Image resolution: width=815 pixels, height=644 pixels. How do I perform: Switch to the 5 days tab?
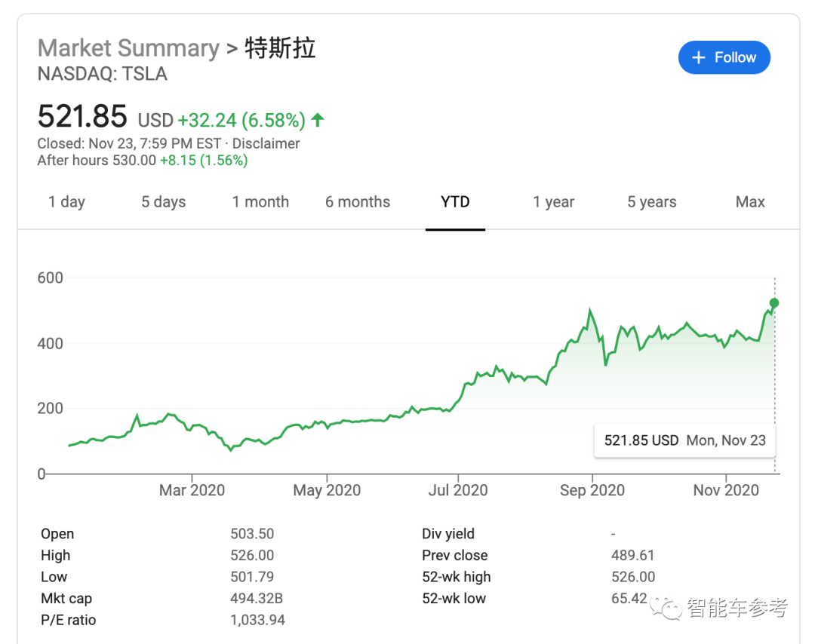coord(163,201)
